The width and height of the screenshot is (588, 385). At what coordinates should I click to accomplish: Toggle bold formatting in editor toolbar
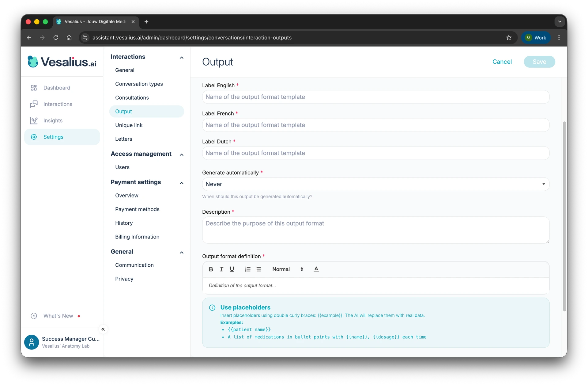coord(211,269)
